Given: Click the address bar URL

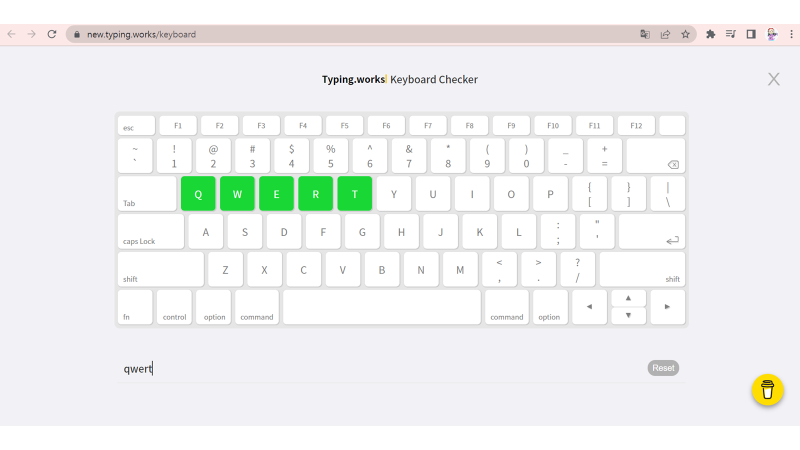Looking at the screenshot, I should [x=141, y=34].
